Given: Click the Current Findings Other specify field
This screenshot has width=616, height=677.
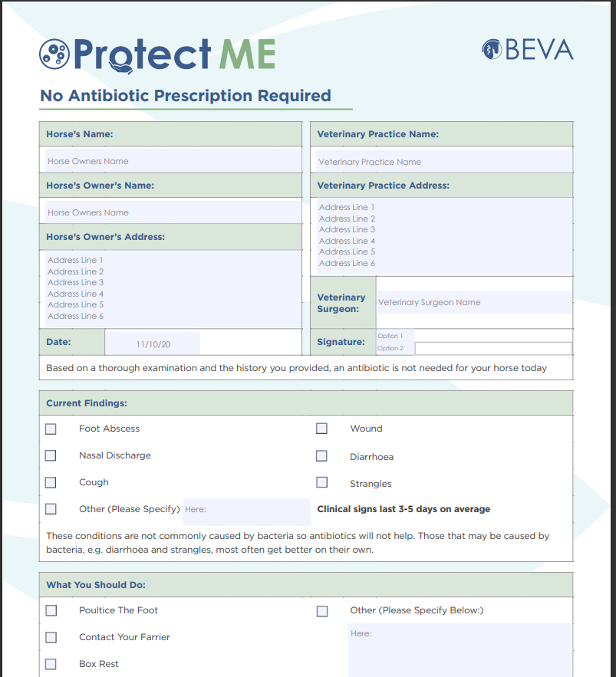Looking at the screenshot, I should click(x=246, y=511).
